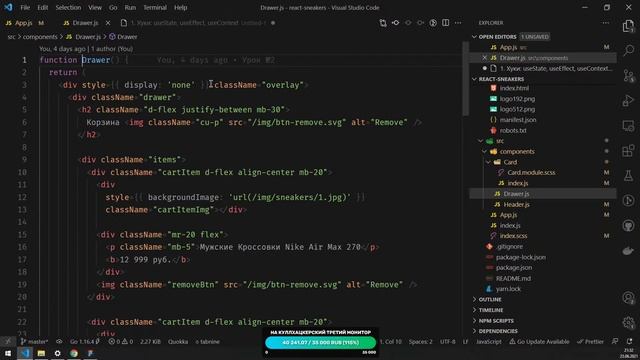The image size is (640, 360).
Task: Click the Quokka status bar item
Action: pyautogui.click(x=178, y=342)
